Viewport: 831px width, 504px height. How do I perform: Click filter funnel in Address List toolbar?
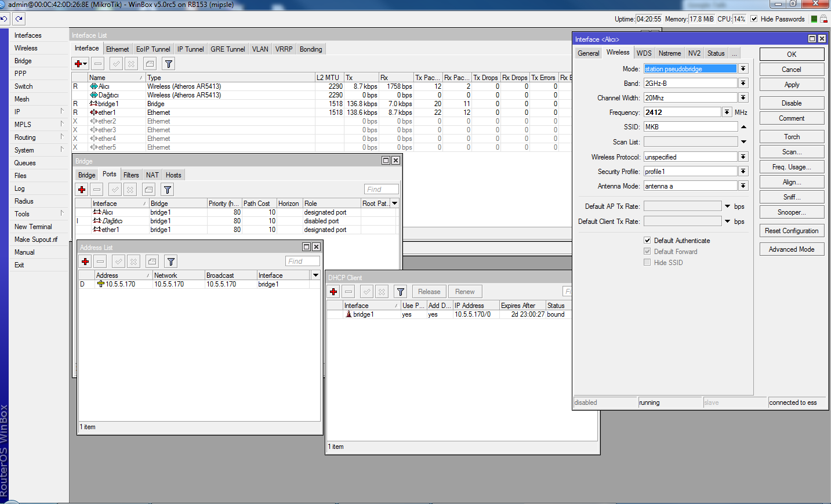170,262
